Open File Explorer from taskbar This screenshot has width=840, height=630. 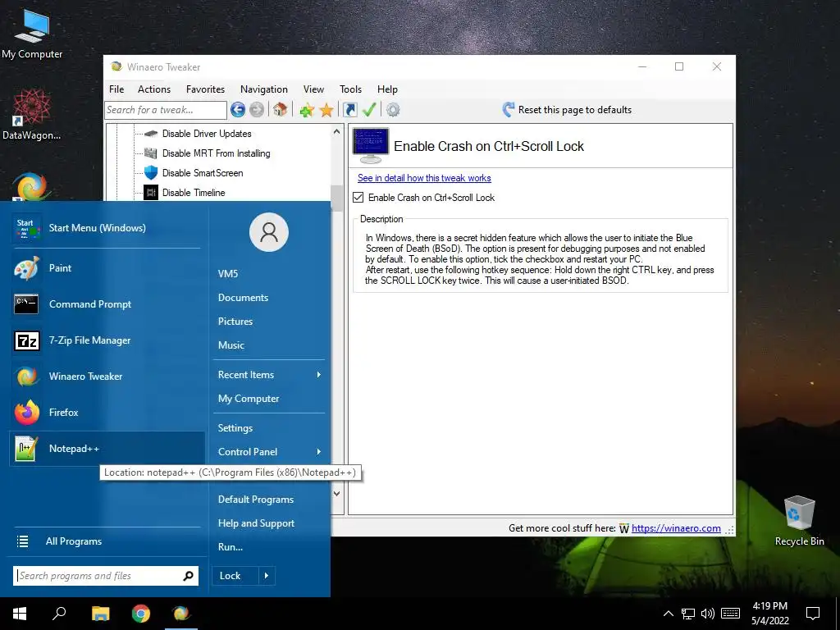[100, 614]
